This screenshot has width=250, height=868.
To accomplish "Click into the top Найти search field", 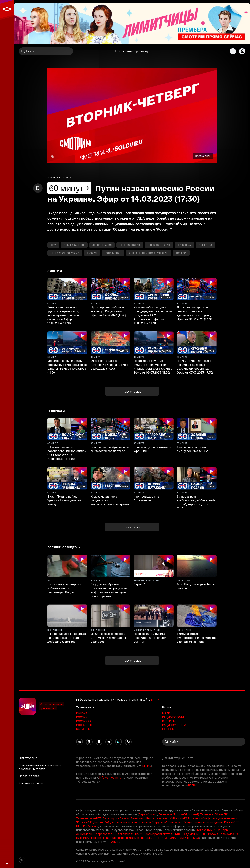I will 46,51.
